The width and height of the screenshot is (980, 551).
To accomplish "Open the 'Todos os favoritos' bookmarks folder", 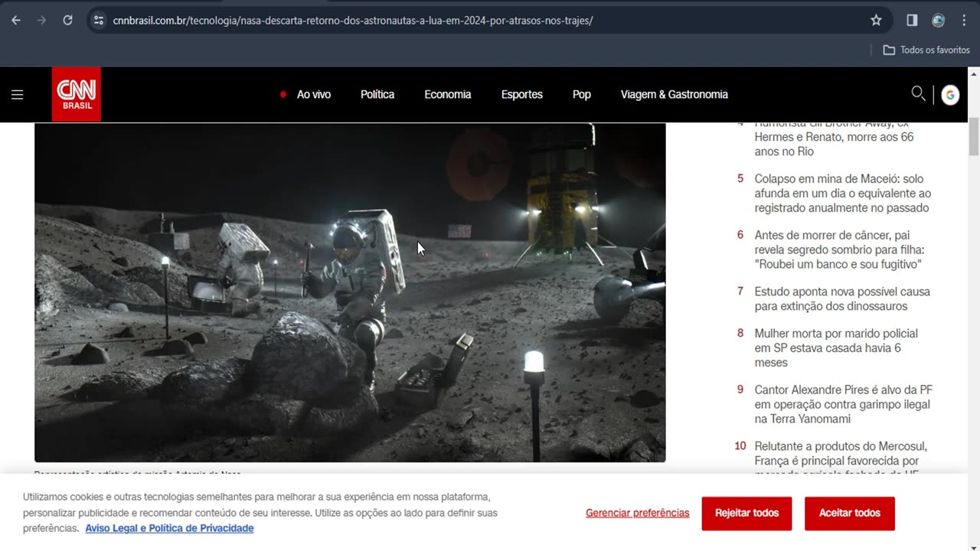I will click(x=926, y=50).
